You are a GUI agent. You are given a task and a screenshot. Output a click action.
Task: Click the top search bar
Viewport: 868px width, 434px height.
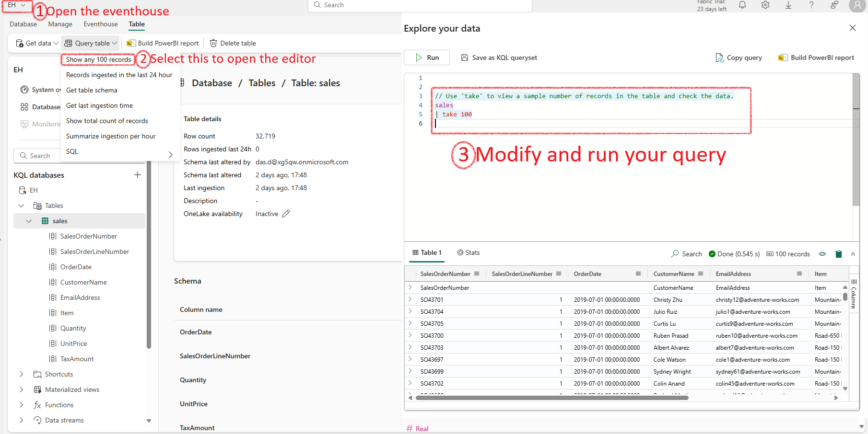(x=420, y=5)
